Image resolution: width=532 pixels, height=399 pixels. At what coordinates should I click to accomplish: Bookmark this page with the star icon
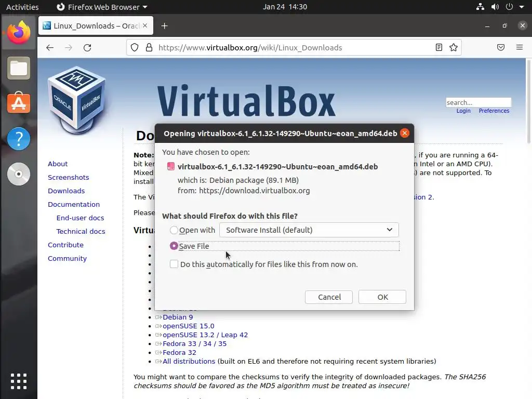click(x=453, y=47)
